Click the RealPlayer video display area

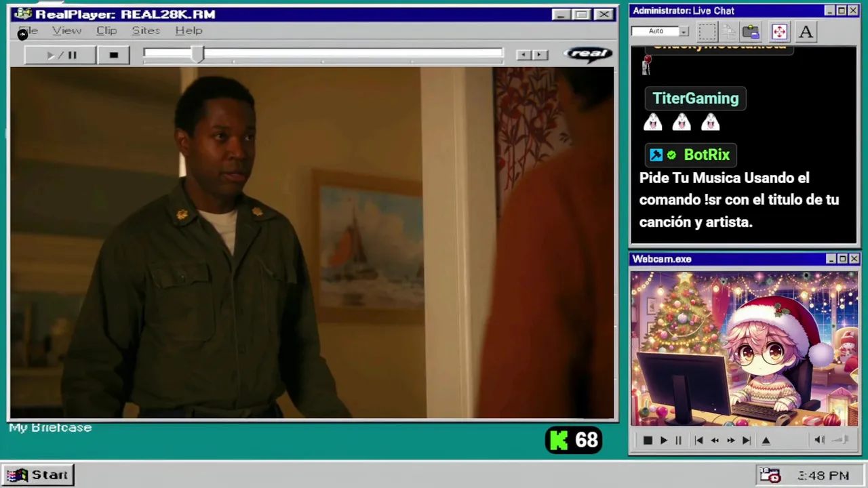[312, 243]
